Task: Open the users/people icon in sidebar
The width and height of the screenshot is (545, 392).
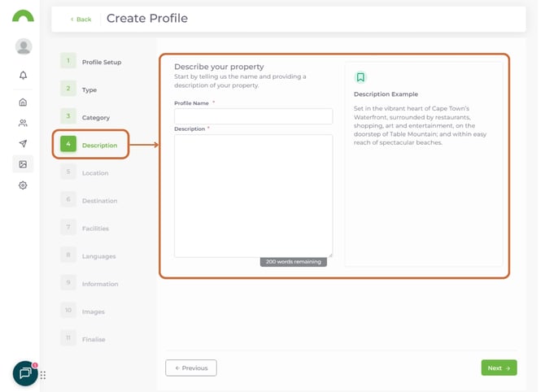Action: coord(23,123)
